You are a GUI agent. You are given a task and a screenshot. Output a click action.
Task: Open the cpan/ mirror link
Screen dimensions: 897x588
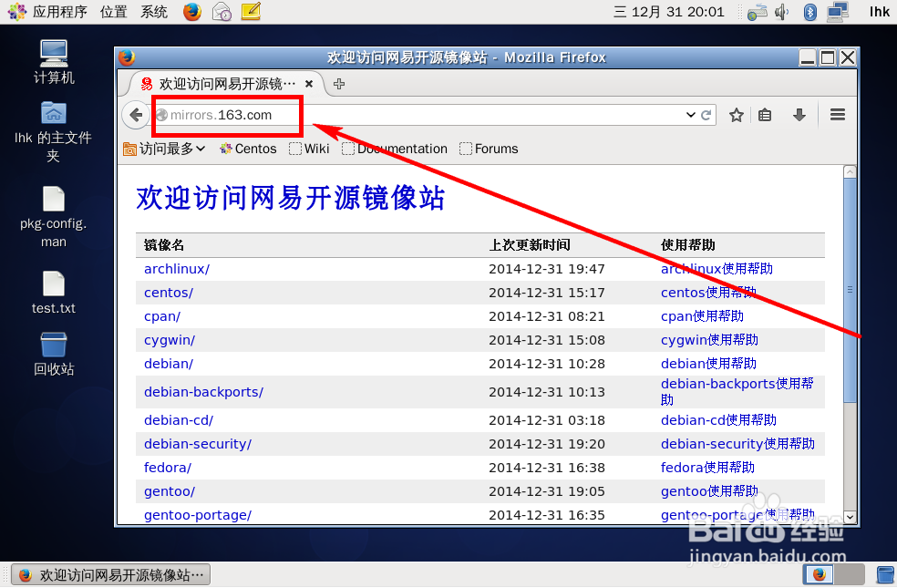pos(162,316)
